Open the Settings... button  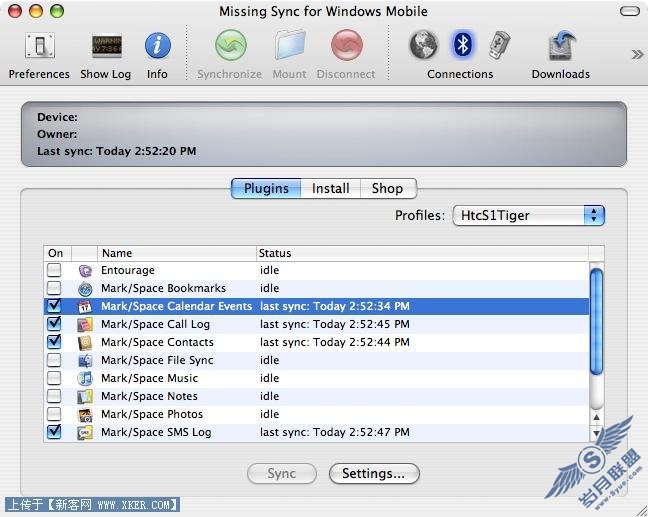(374, 473)
